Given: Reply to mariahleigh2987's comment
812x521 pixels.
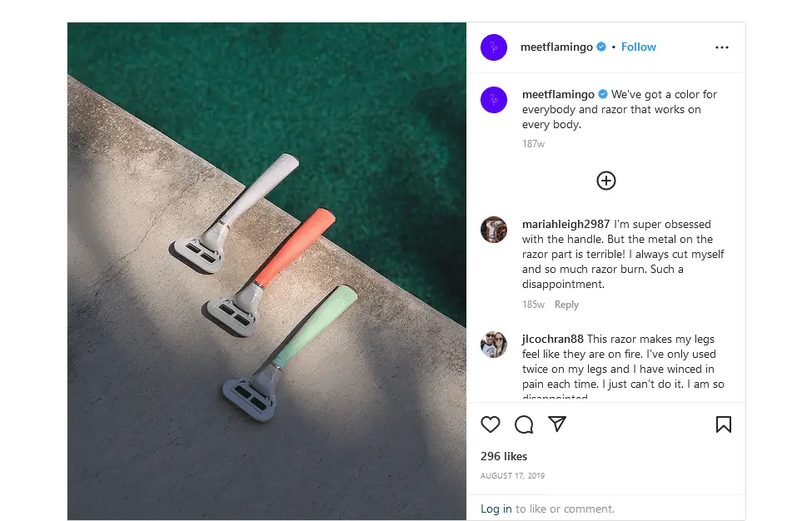Looking at the screenshot, I should pos(566,305).
